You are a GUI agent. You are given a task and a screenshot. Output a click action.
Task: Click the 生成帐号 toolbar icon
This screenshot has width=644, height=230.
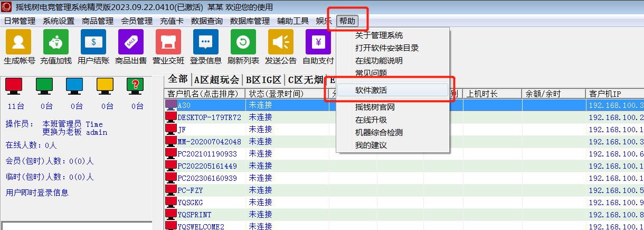tap(18, 42)
